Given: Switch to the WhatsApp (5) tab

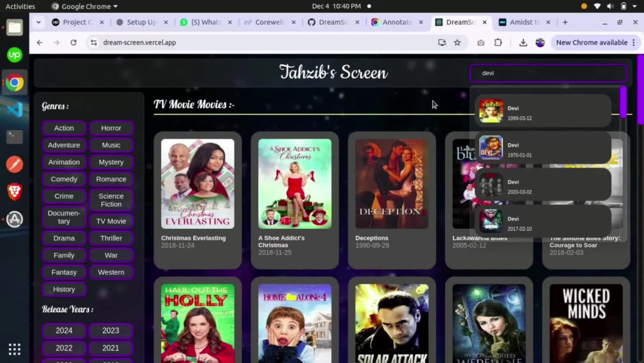Looking at the screenshot, I should [x=206, y=22].
